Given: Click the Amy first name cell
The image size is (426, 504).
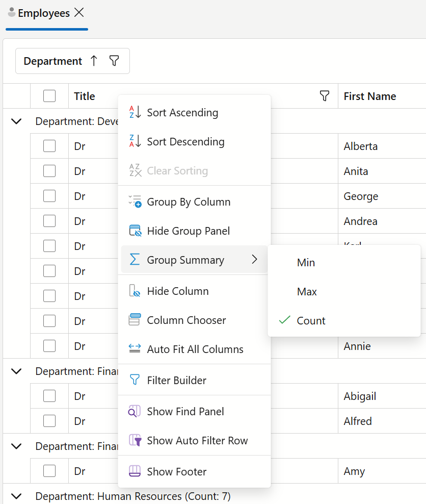Looking at the screenshot, I should (382, 471).
